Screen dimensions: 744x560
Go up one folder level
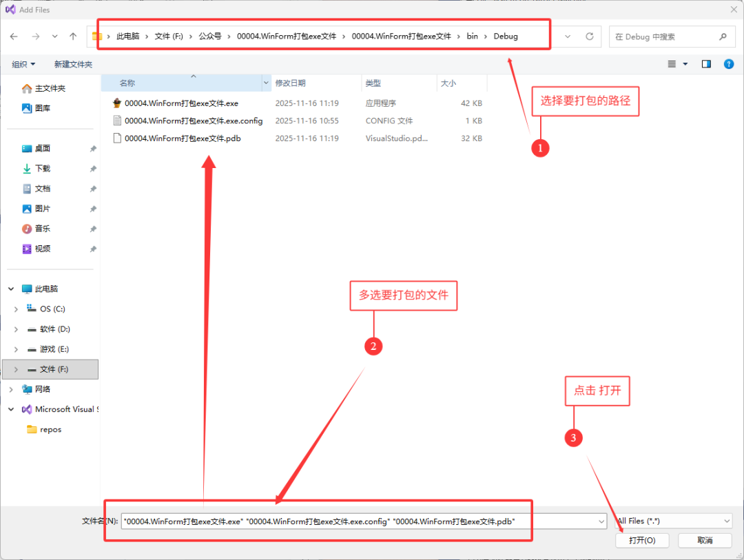click(73, 37)
